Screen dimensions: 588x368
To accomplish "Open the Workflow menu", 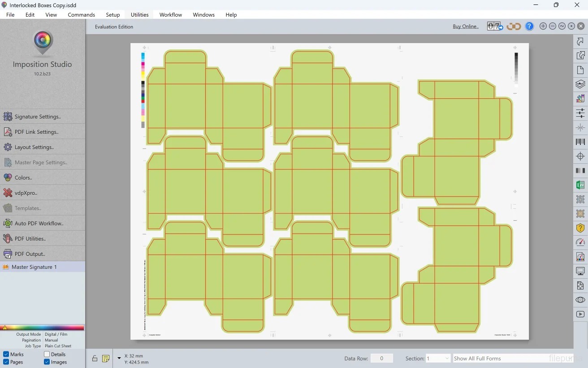I will 171,15.
